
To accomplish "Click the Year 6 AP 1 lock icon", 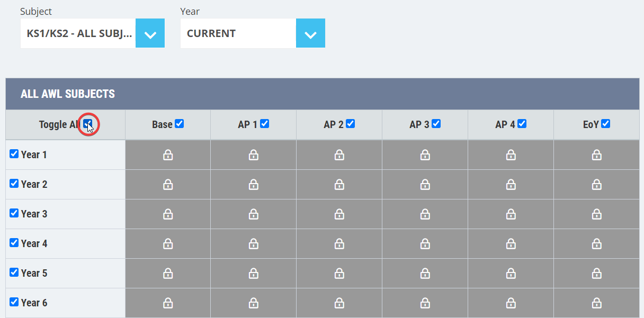I will 254,303.
